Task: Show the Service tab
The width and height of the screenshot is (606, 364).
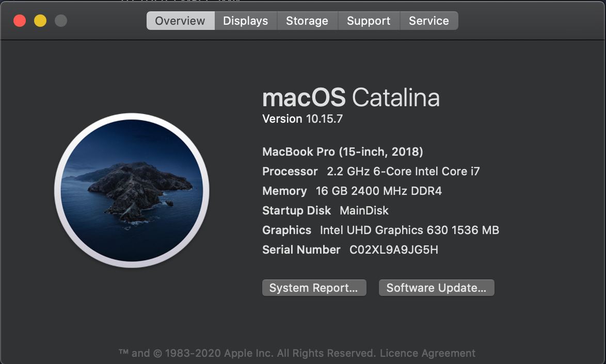Action: pos(429,21)
